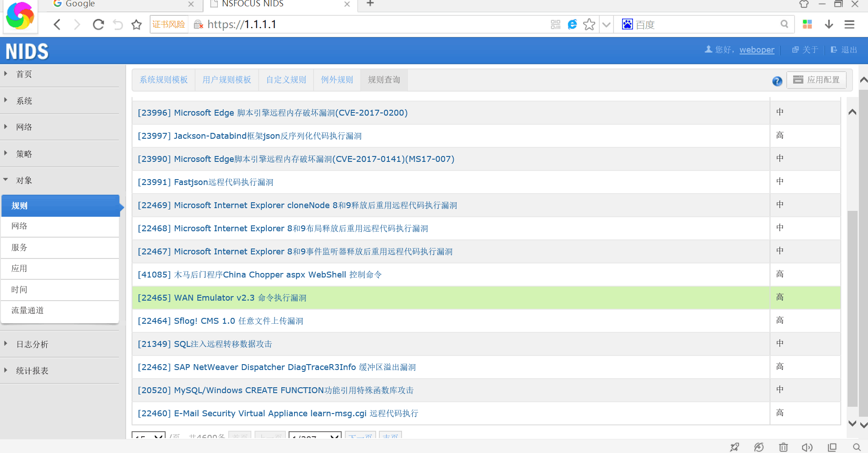Image resolution: width=868 pixels, height=453 pixels.
Task: Click the rule list inner scrollbar thumb
Action: coord(853,308)
